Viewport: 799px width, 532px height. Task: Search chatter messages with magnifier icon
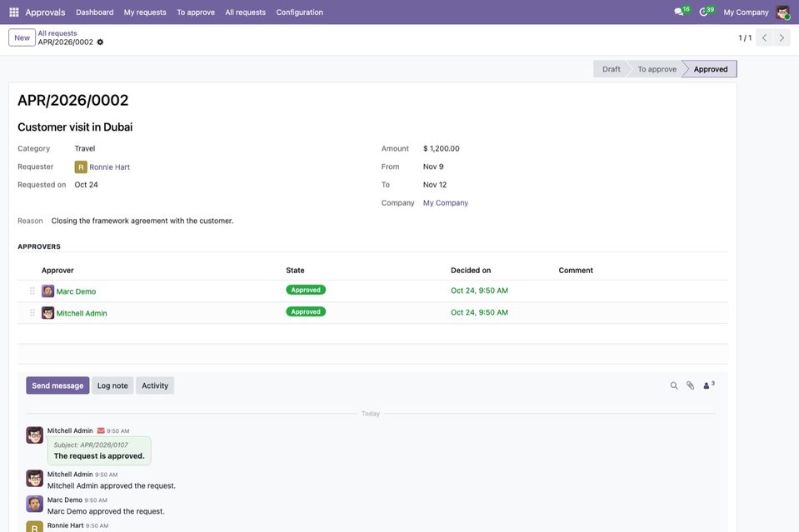(x=674, y=386)
